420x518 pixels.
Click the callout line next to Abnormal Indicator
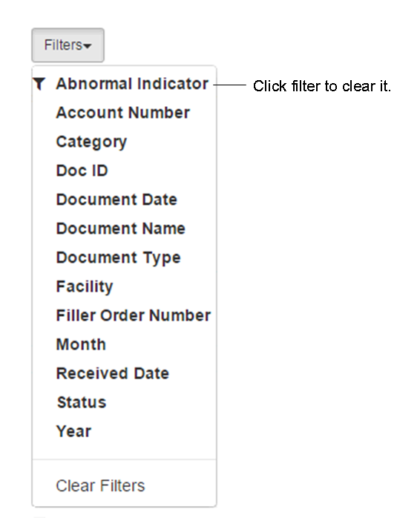[229, 85]
